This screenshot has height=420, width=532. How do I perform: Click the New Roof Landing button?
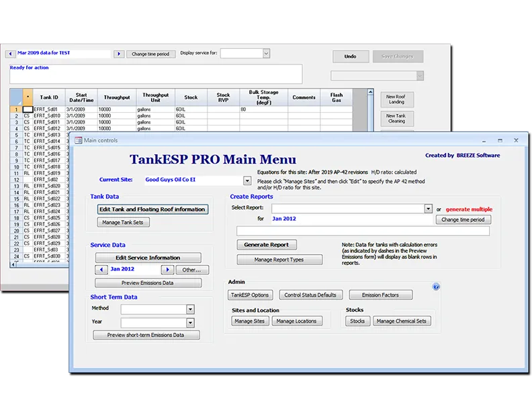click(397, 99)
